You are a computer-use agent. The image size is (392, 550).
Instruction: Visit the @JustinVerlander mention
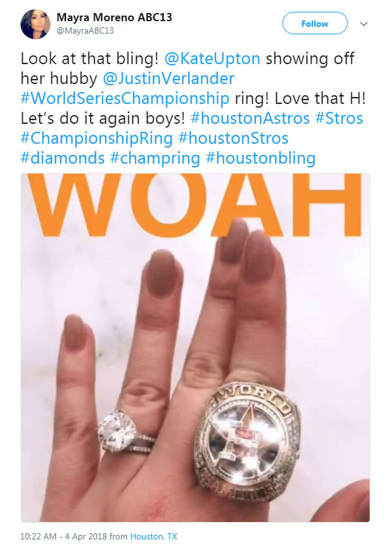pos(169,79)
